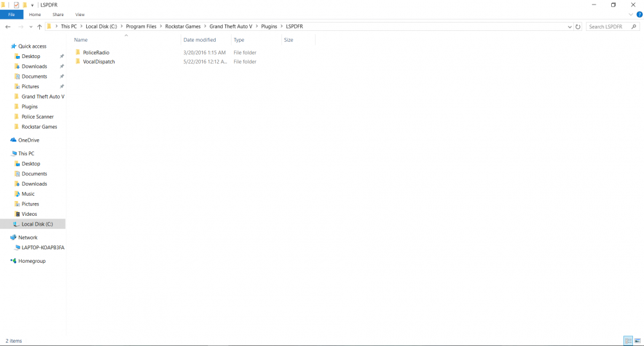Open Customize Quick Access Toolbar dropdown
Image resolution: width=644 pixels, height=346 pixels.
(32, 5)
